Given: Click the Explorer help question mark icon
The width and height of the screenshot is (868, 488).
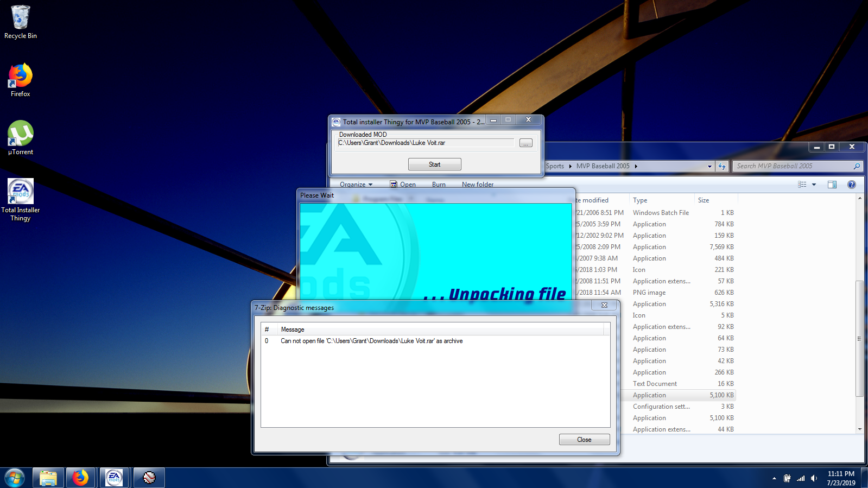Looking at the screenshot, I should [x=851, y=185].
